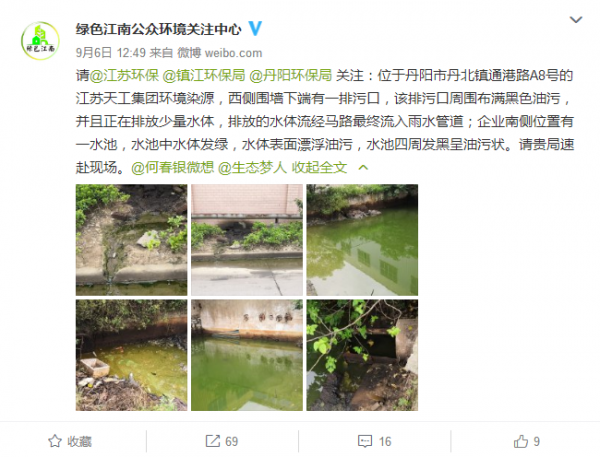Image resolution: width=600 pixels, height=457 pixels.
Task: Open the @生态梦人 mention link
Action: 252,167
